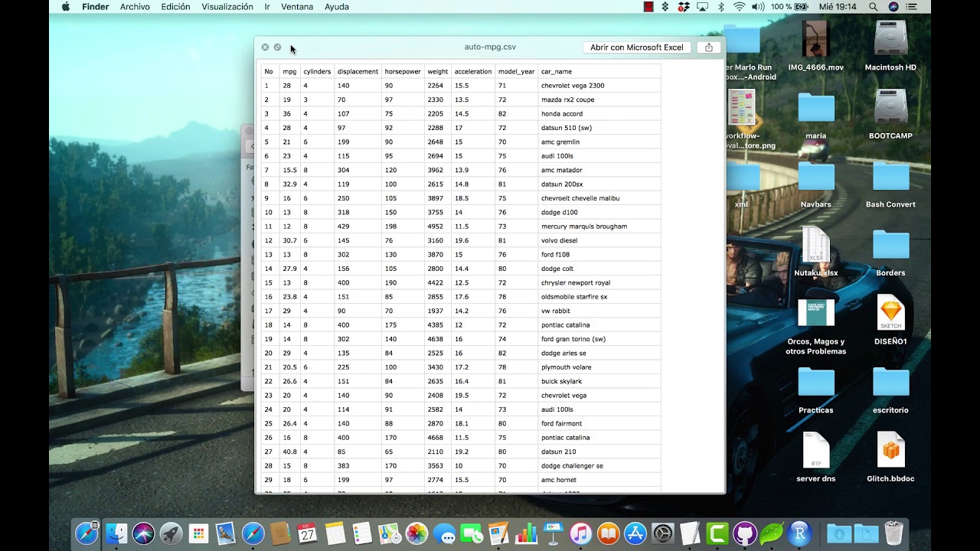Open the AirPlay display menu
980x551 pixels.
703,7
